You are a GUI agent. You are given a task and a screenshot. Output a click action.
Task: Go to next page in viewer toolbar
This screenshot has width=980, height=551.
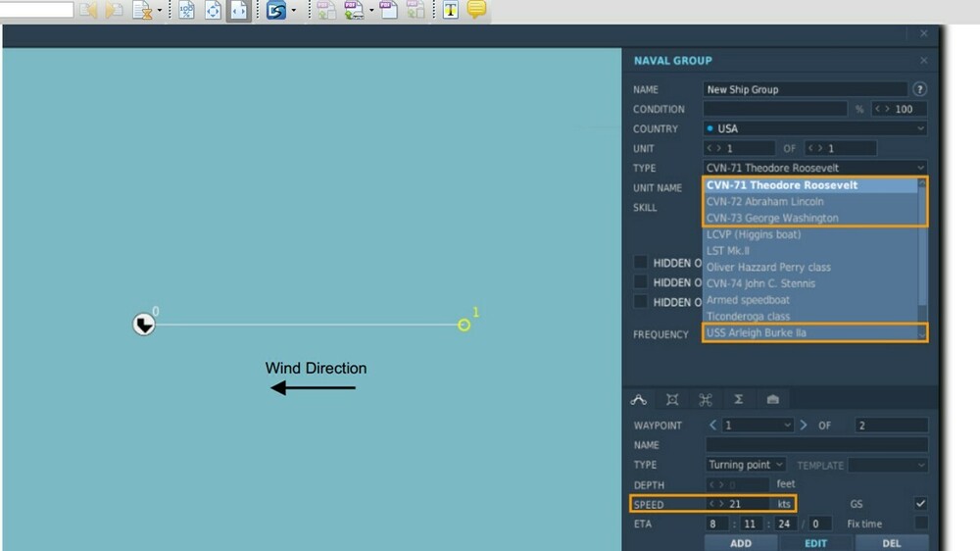coord(115,10)
